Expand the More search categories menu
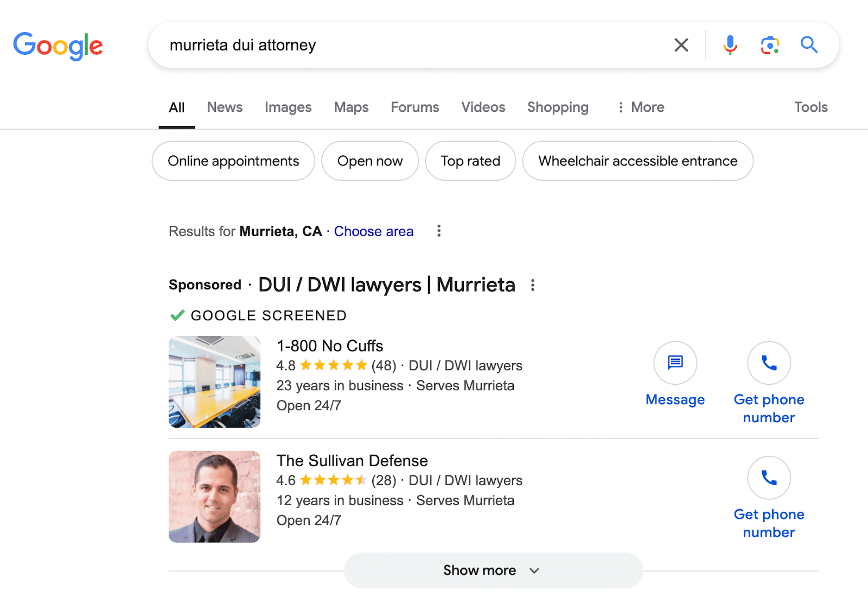868x604 pixels. 641,107
